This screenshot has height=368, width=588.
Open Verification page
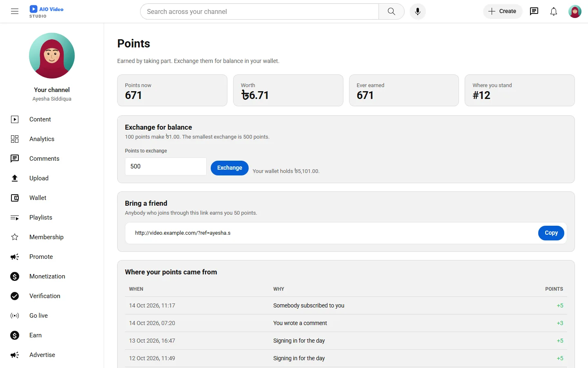[x=52, y=296]
